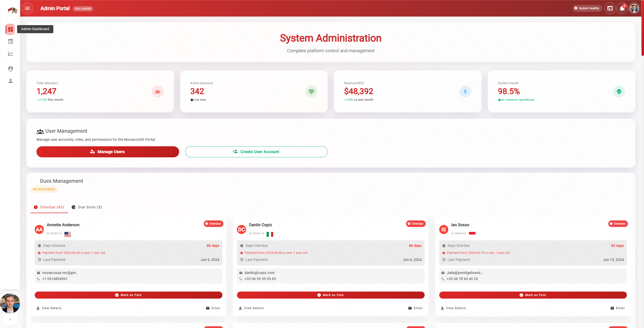
Task: Click the Create User Account button
Action: [x=256, y=152]
